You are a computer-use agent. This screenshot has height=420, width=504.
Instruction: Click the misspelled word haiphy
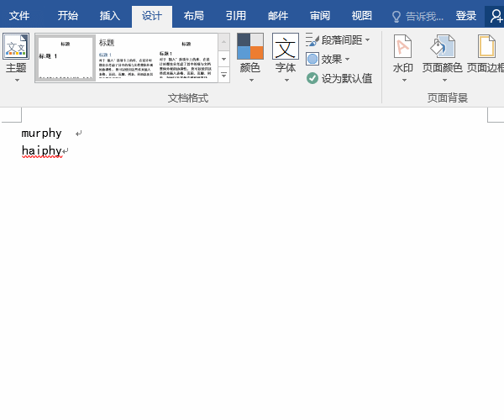point(42,150)
